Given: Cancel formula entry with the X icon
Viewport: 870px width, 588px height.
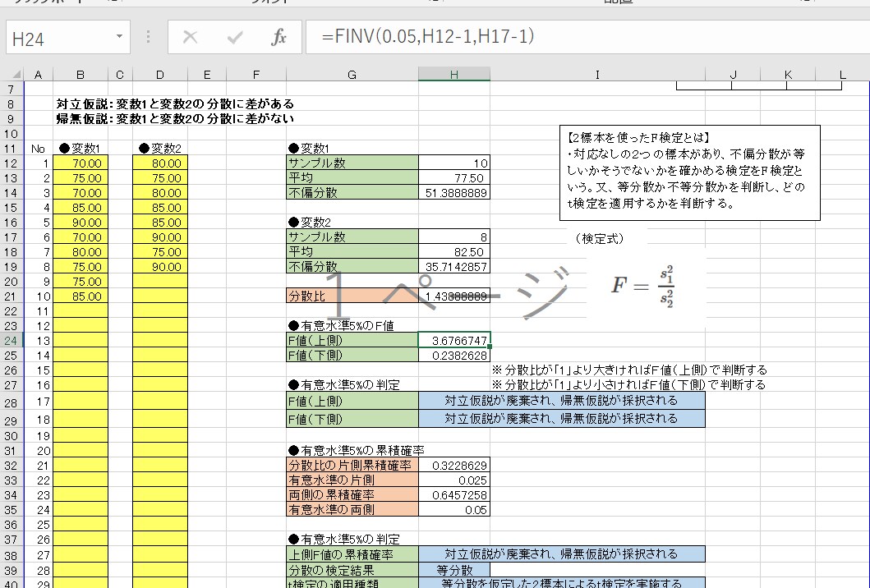Looking at the screenshot, I should pyautogui.click(x=190, y=37).
